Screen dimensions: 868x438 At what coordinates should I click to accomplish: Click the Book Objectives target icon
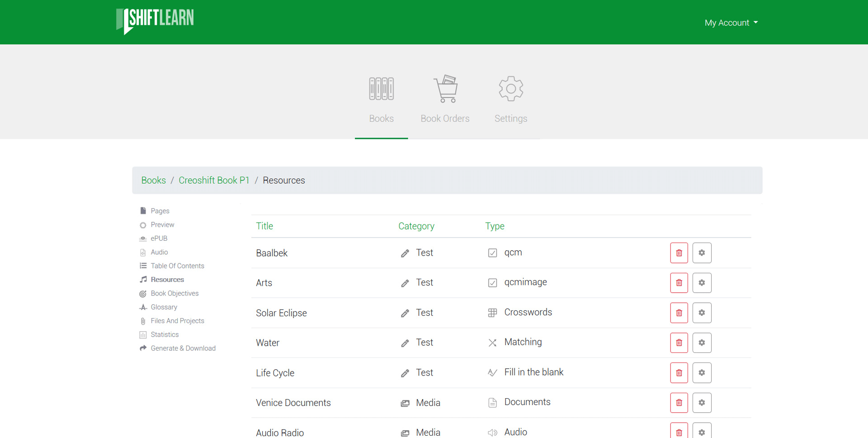coord(143,294)
